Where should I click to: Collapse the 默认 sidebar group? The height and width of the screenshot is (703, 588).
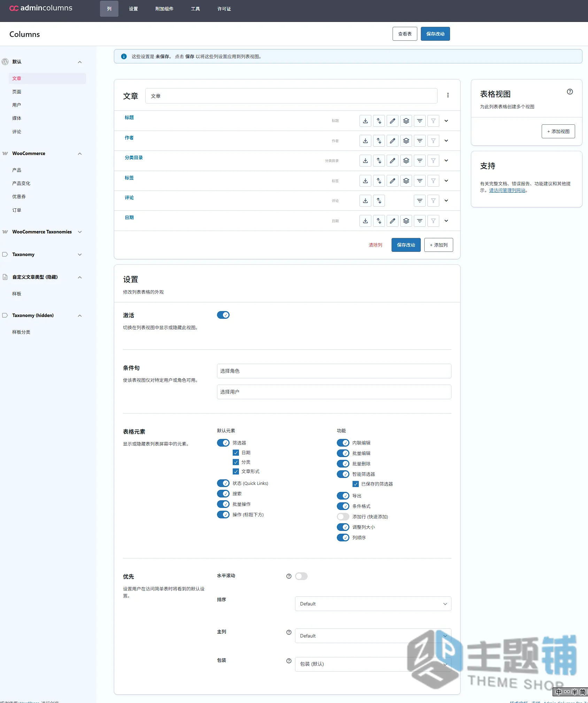(80, 62)
